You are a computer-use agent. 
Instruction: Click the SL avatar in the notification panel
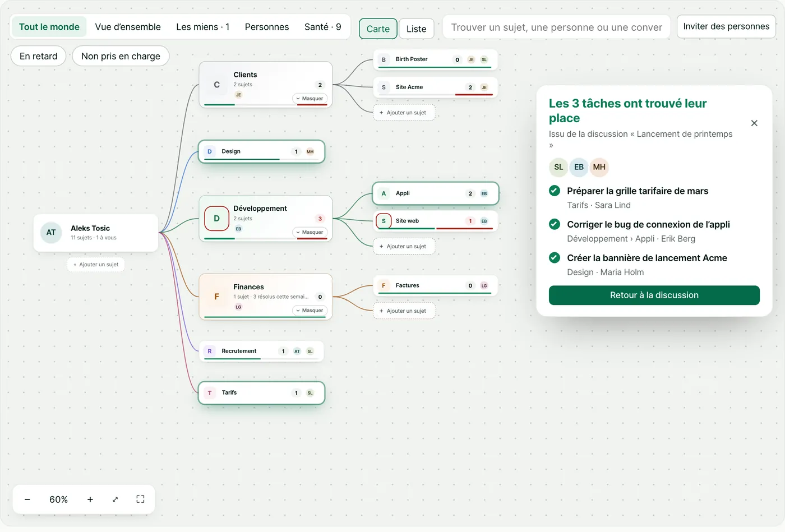(x=558, y=167)
